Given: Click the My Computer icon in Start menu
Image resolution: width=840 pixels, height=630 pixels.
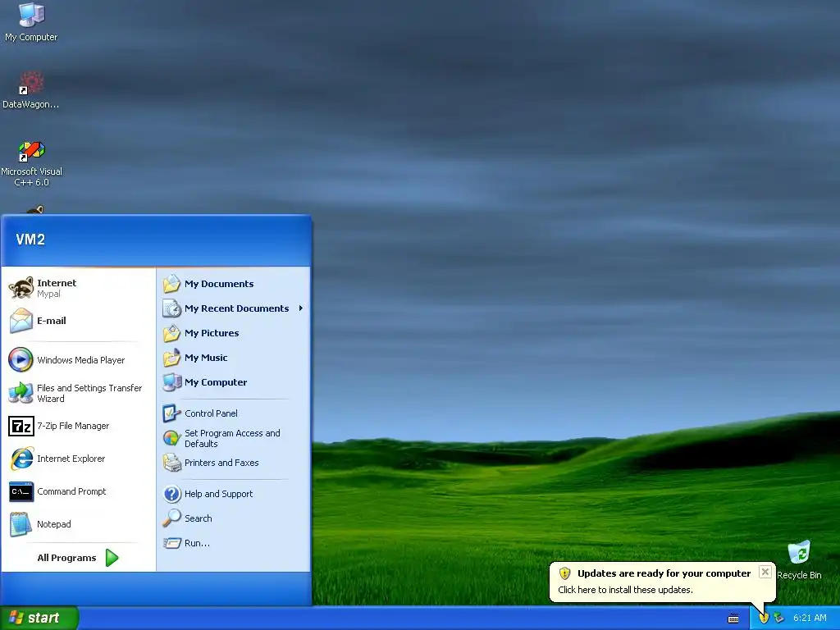Looking at the screenshot, I should (172, 382).
